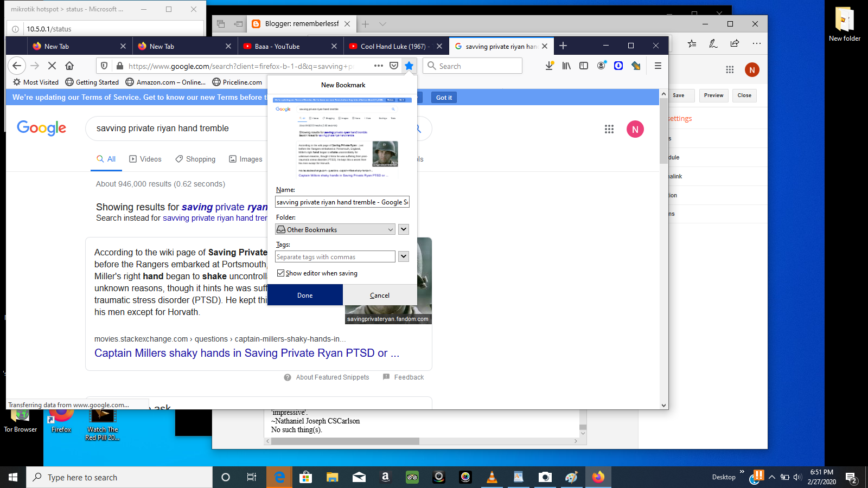Screen dimensions: 868x488
Task: Open the Edge favorites star icon
Action: [692, 43]
